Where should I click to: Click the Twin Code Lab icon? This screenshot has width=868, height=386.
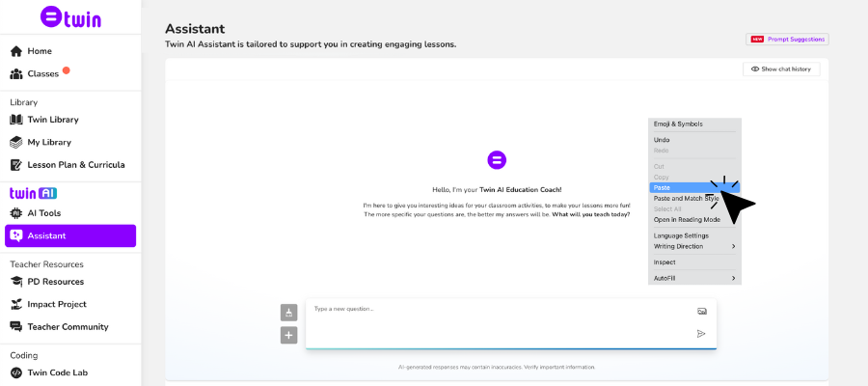click(x=16, y=372)
